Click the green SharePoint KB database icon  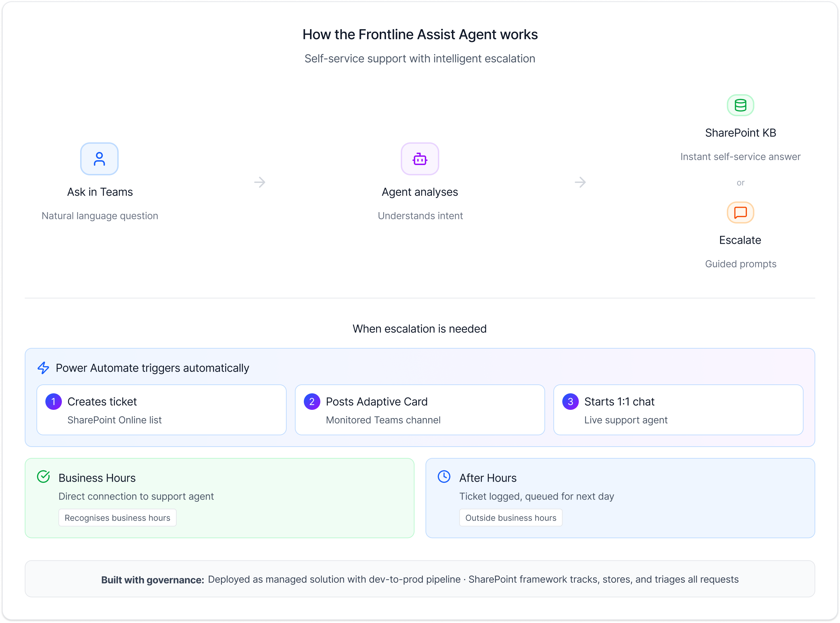click(x=740, y=105)
